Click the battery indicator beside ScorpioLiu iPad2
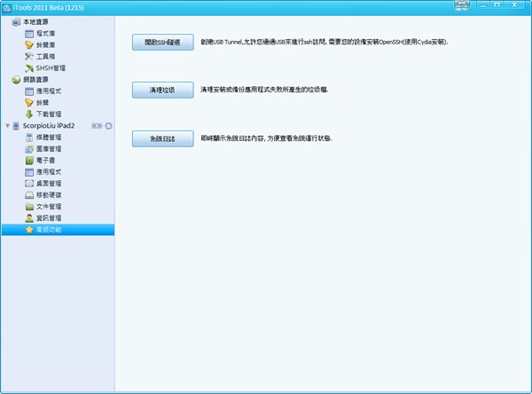The image size is (532, 394). [97, 126]
